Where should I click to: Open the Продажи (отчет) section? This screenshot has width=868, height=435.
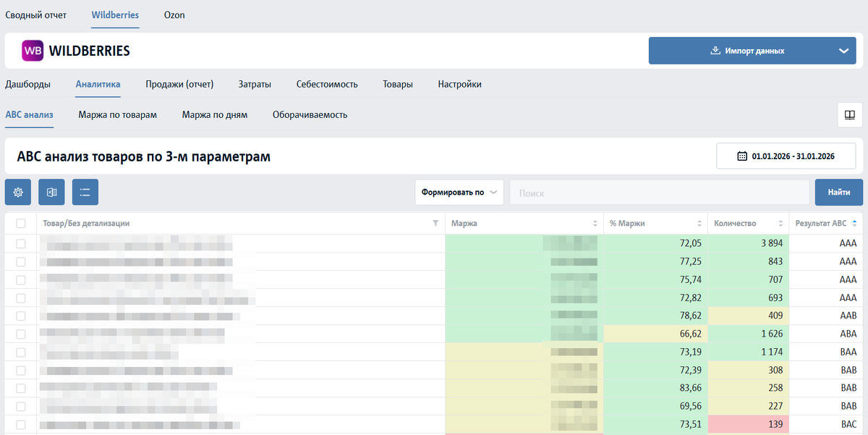click(179, 84)
